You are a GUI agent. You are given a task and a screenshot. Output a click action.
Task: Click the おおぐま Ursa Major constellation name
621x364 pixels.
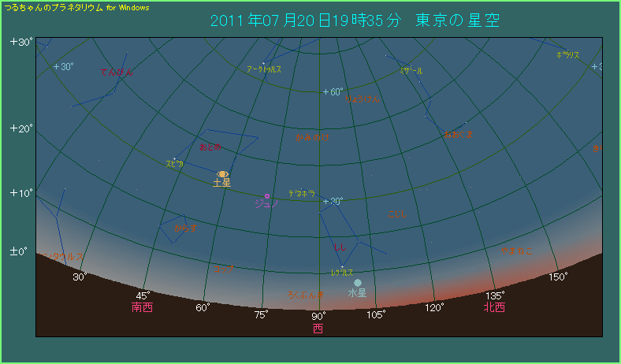click(458, 135)
